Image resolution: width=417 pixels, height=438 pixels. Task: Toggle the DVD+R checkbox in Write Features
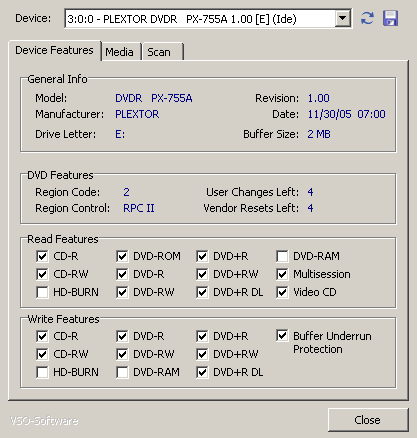[202, 336]
